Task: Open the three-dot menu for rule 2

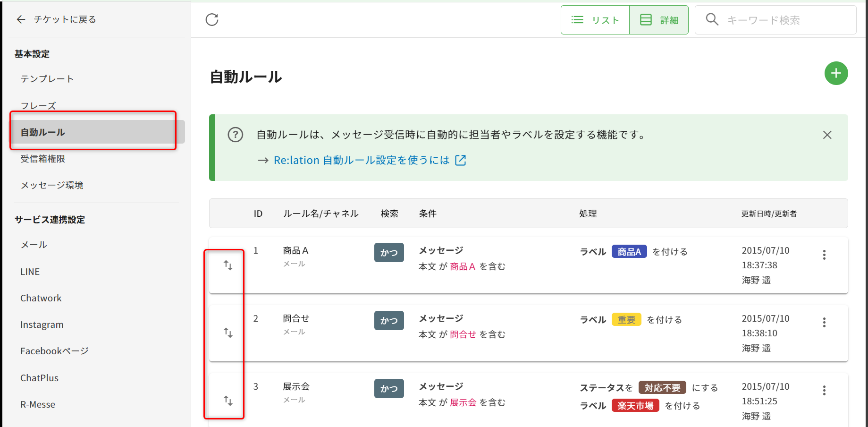Action: click(824, 323)
